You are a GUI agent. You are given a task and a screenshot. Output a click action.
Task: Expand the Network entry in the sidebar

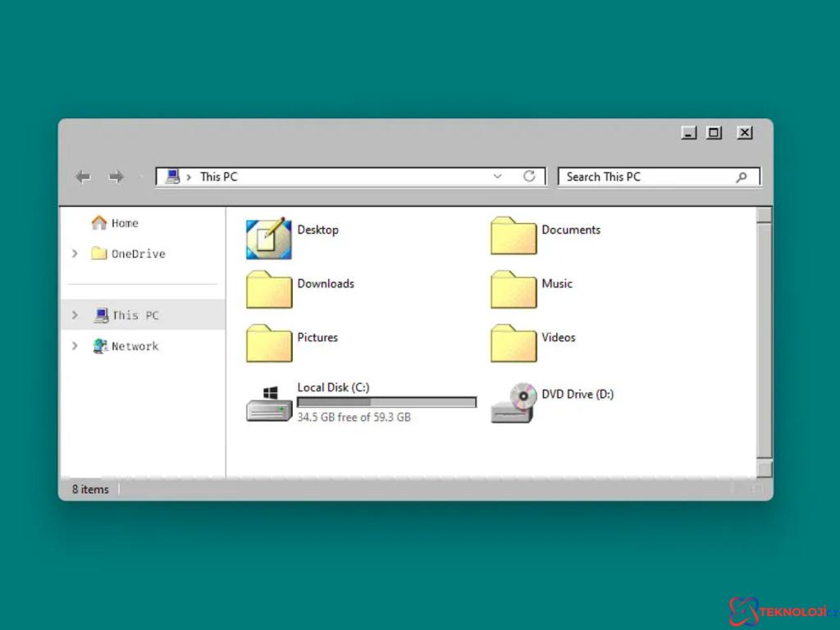(75, 346)
